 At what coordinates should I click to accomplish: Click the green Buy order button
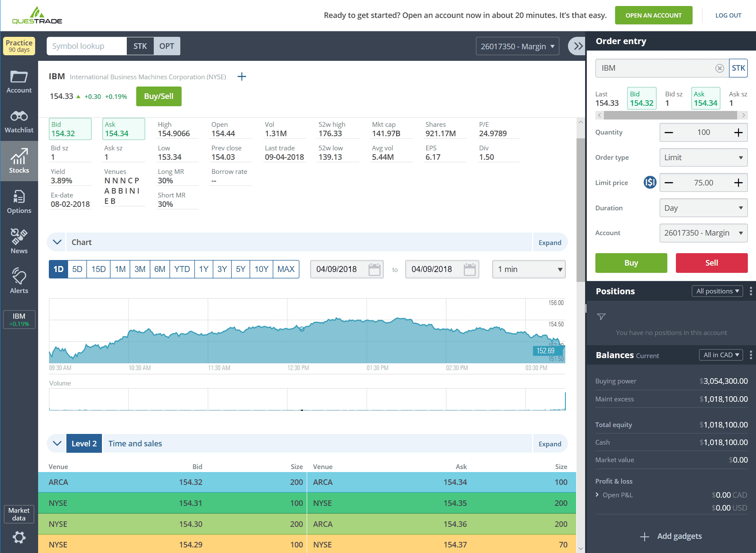point(631,263)
